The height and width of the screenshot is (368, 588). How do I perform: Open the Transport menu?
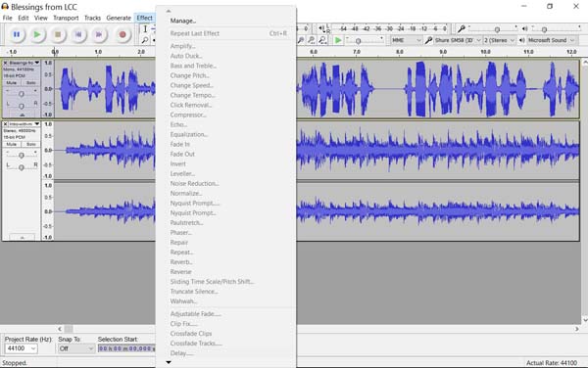pyautogui.click(x=66, y=18)
